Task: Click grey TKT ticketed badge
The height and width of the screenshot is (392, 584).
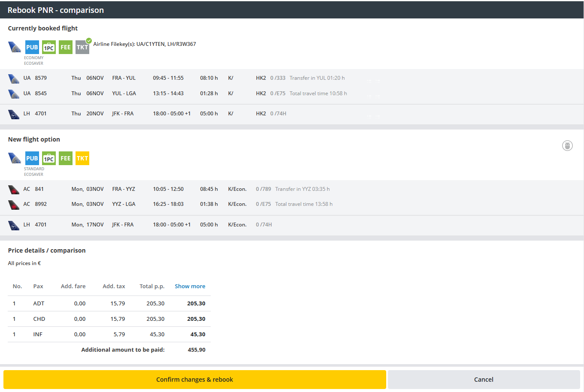Action: pos(82,47)
